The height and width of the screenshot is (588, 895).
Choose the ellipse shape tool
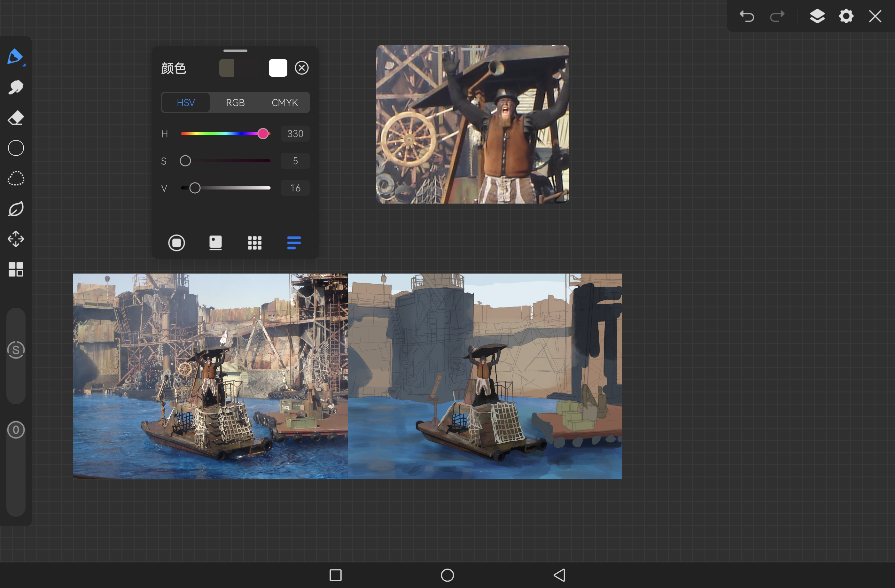coord(16,148)
